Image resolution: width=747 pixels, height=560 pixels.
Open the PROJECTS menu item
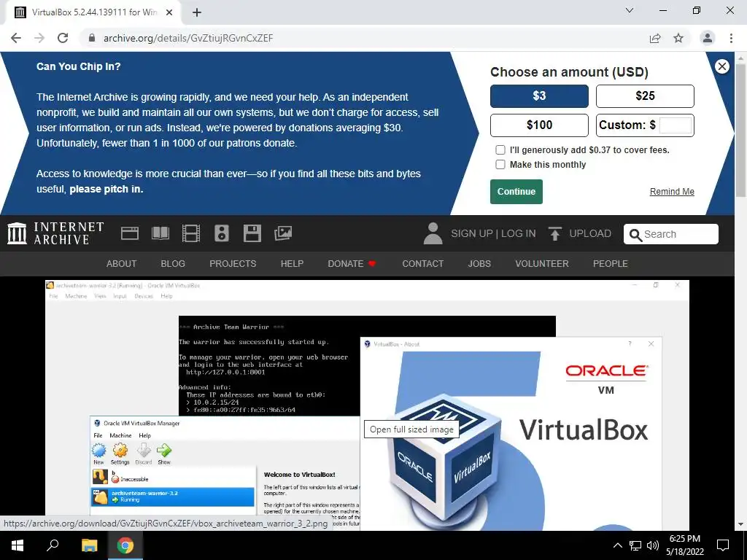pyautogui.click(x=233, y=264)
